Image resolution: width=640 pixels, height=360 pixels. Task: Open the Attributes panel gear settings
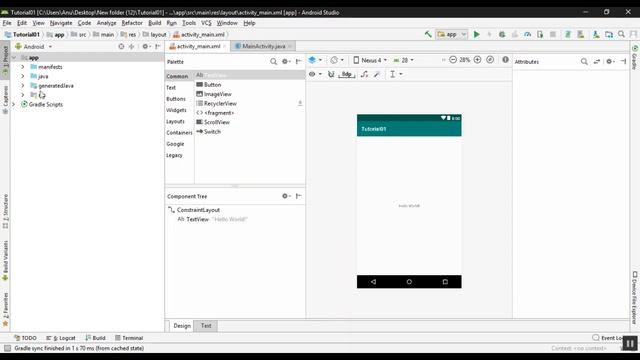pos(610,62)
